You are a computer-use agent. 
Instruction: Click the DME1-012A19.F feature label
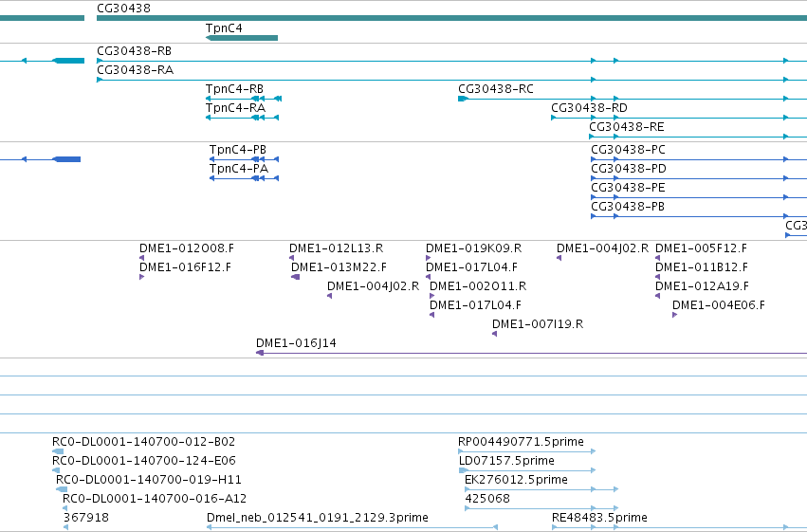coord(703,286)
